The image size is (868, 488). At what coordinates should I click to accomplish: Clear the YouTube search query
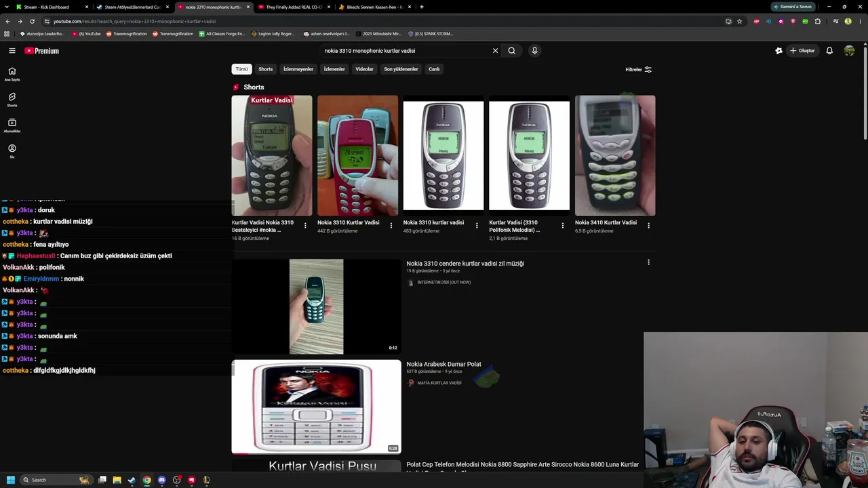click(x=495, y=51)
